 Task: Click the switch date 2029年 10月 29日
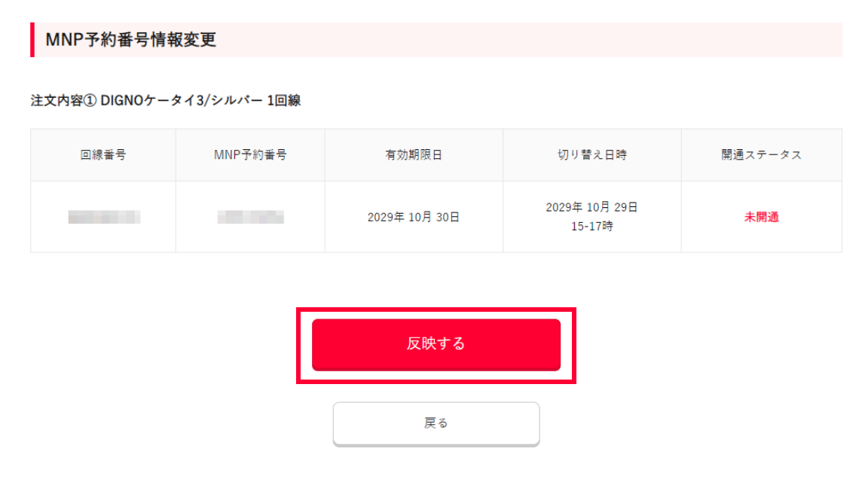[591, 207]
